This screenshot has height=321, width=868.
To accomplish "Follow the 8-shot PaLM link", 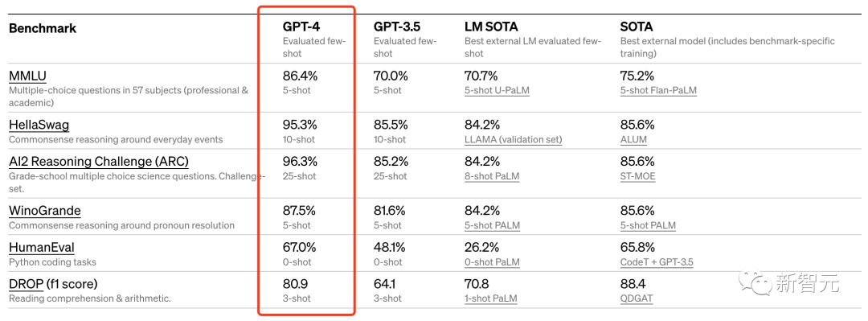I will click(x=492, y=176).
